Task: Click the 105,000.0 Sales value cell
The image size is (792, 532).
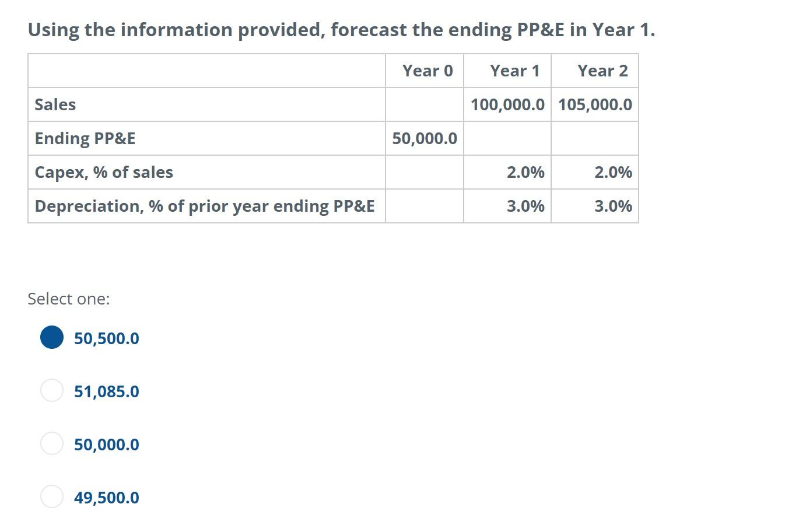Action: [595, 104]
